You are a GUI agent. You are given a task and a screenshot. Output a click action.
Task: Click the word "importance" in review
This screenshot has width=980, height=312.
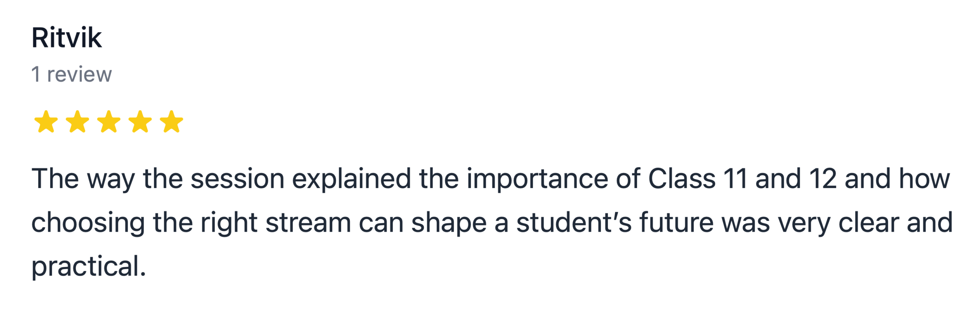[x=537, y=179]
